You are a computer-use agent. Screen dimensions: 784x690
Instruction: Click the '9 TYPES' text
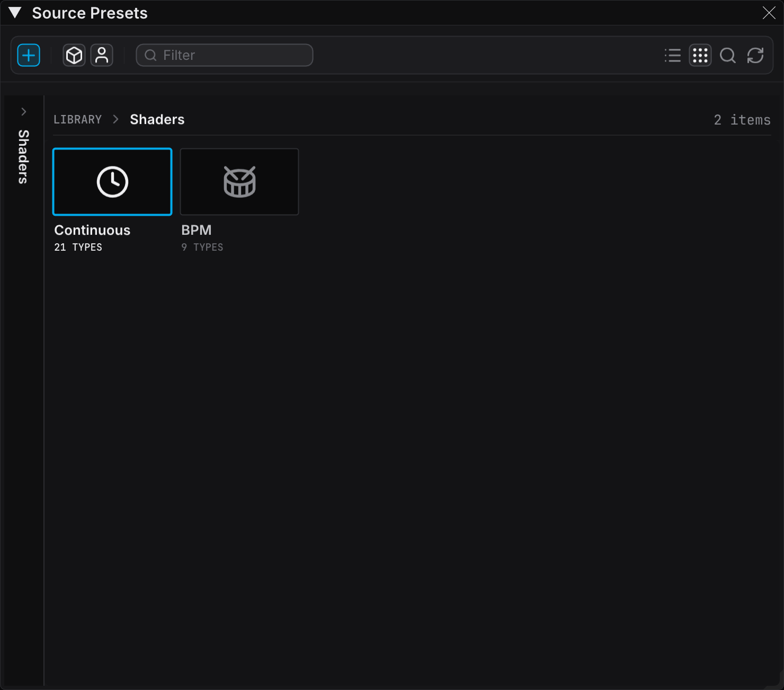(x=202, y=247)
